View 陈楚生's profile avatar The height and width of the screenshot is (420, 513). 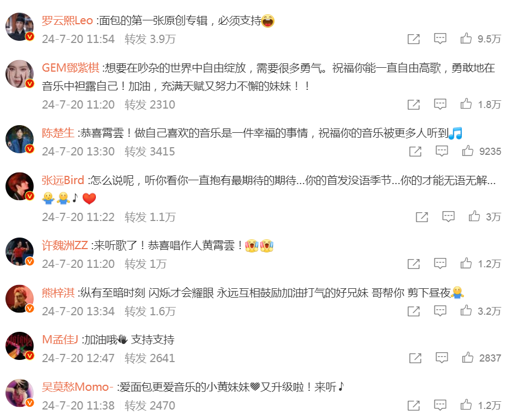pyautogui.click(x=20, y=139)
